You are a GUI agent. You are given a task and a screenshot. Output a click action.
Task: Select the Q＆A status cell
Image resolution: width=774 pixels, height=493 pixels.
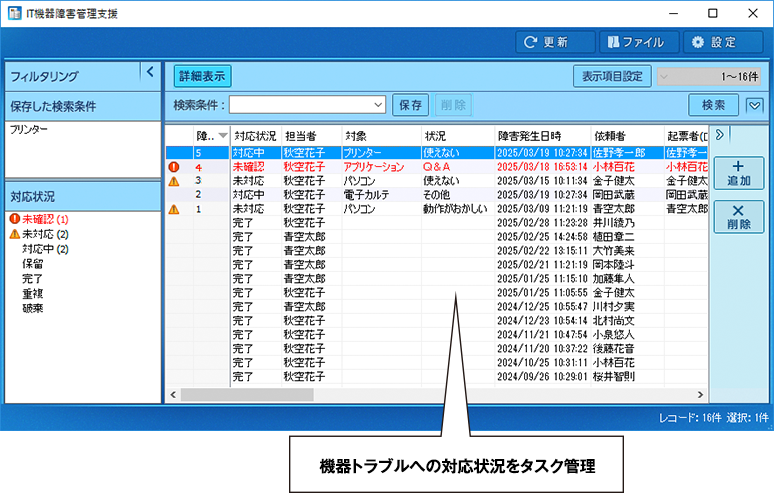(x=458, y=167)
